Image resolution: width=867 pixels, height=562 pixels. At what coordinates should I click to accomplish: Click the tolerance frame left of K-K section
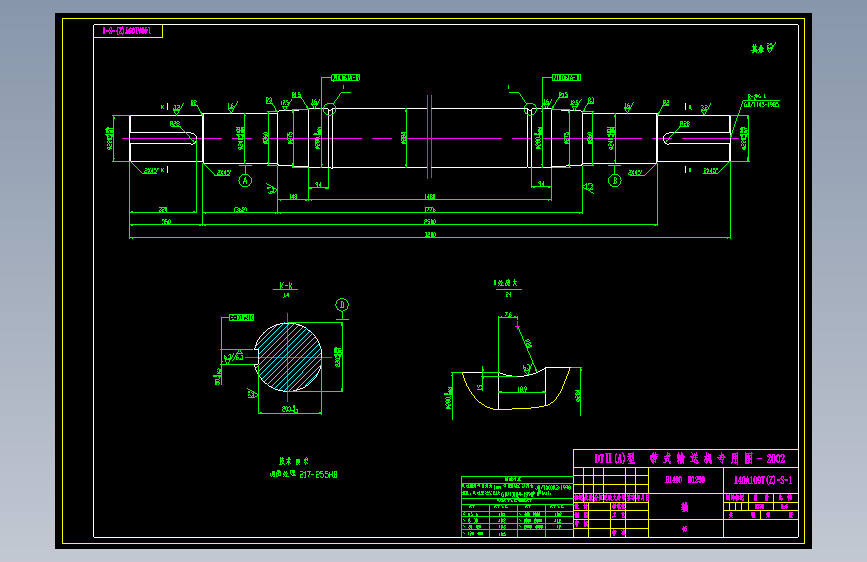pos(242,318)
